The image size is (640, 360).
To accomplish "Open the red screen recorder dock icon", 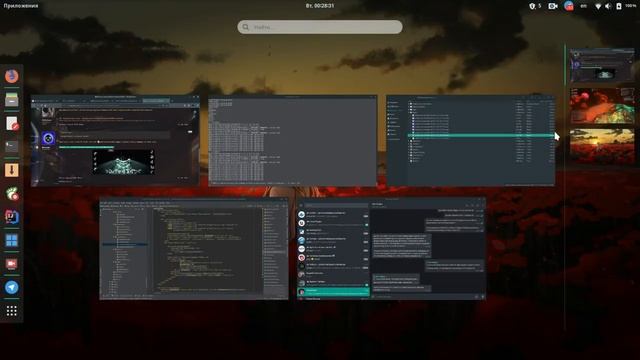I will [11, 264].
